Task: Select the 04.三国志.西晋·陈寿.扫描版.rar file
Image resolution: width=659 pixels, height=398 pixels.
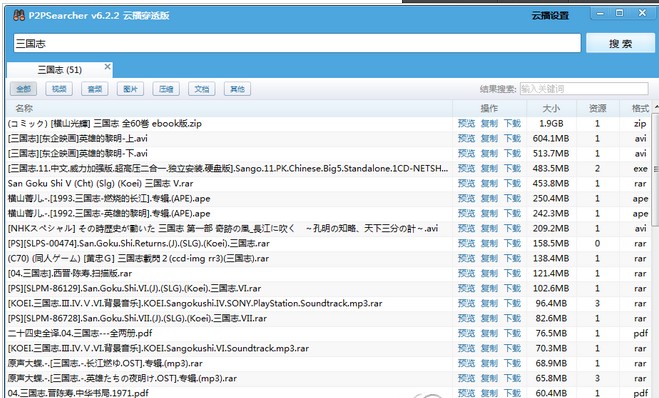Action: [70, 274]
